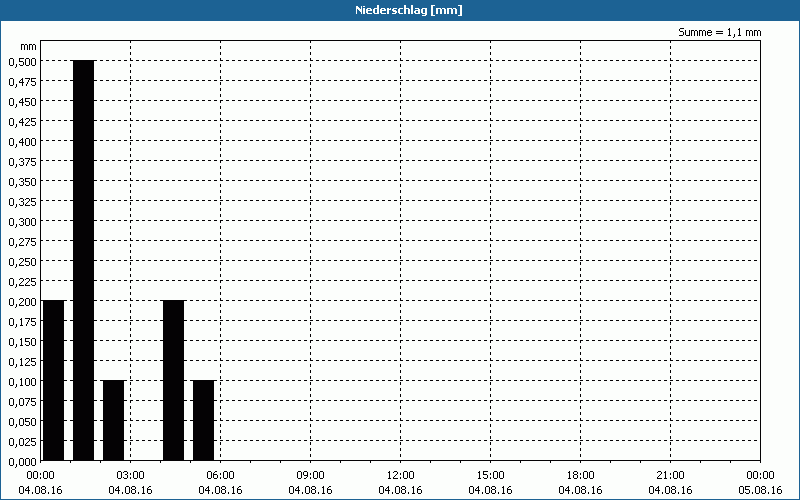Click the "03:00" x-axis time label

pyautogui.click(x=131, y=476)
